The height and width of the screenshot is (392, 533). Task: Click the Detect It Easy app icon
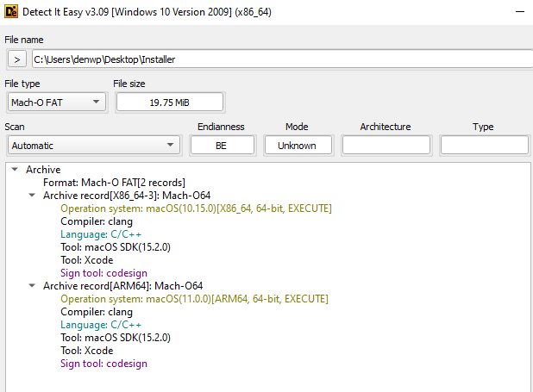tap(11, 12)
